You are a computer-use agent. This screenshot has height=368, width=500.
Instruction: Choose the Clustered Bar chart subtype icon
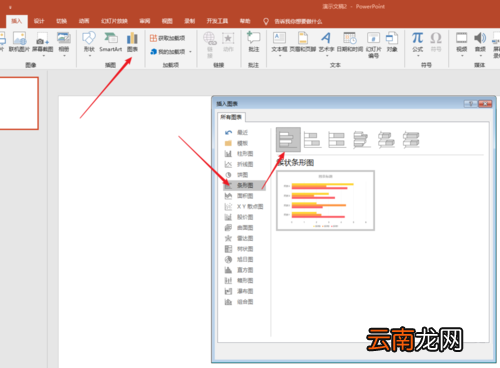288,140
